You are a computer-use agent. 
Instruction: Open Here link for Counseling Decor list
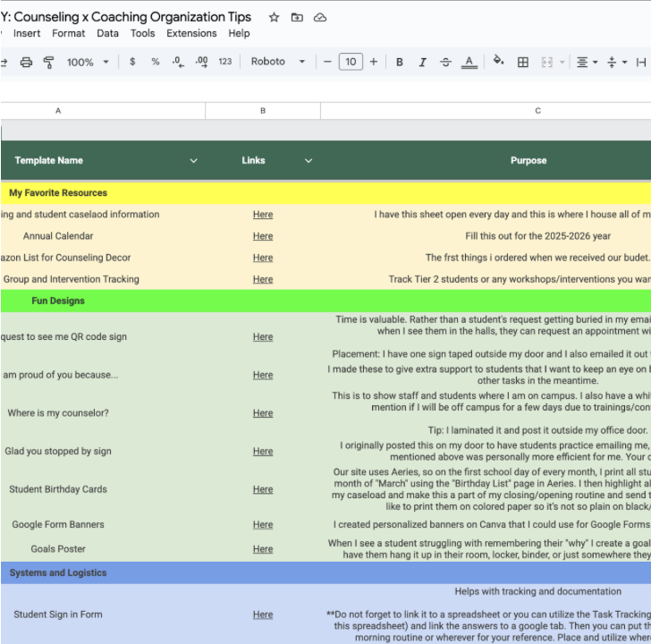263,258
